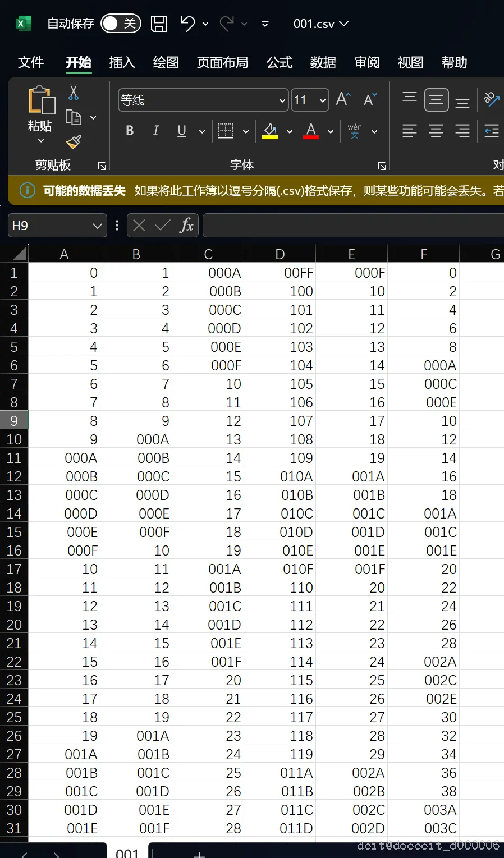Apply red font color swatch
The width and height of the screenshot is (504, 858).
[x=310, y=131]
